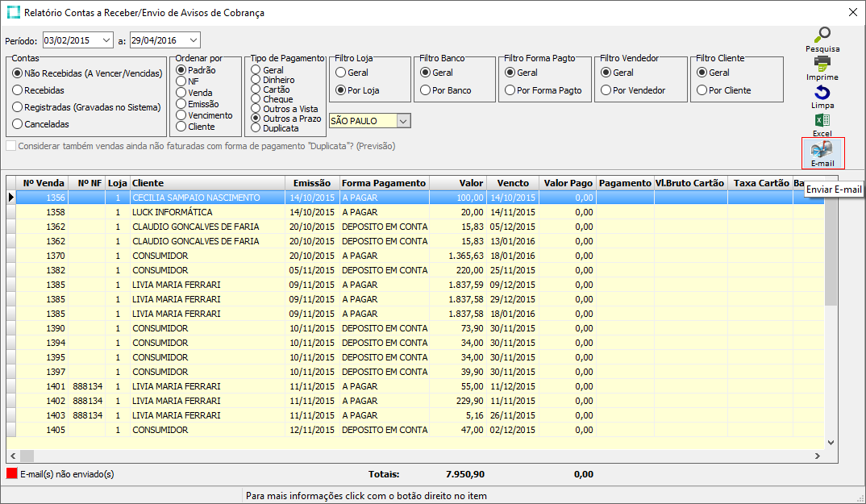Viewport: 866px width, 504px height.
Task: Click the red E-mail não enviado swatch
Action: pos(11,474)
